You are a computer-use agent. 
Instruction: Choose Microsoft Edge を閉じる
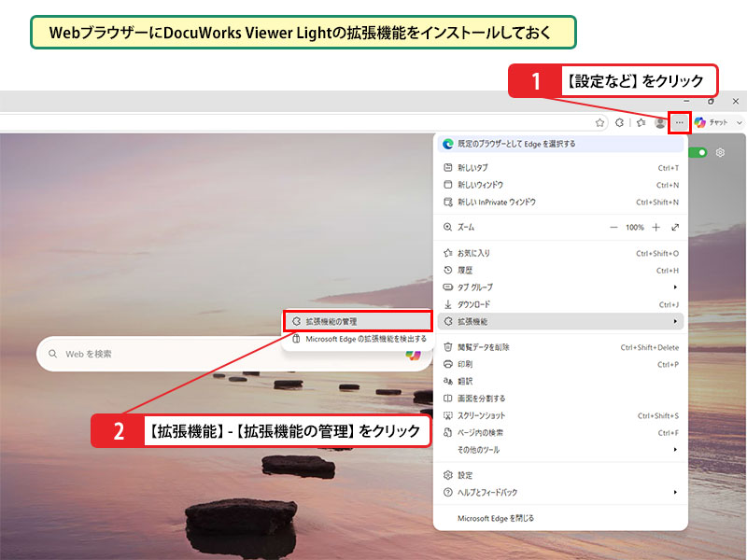pos(560,518)
